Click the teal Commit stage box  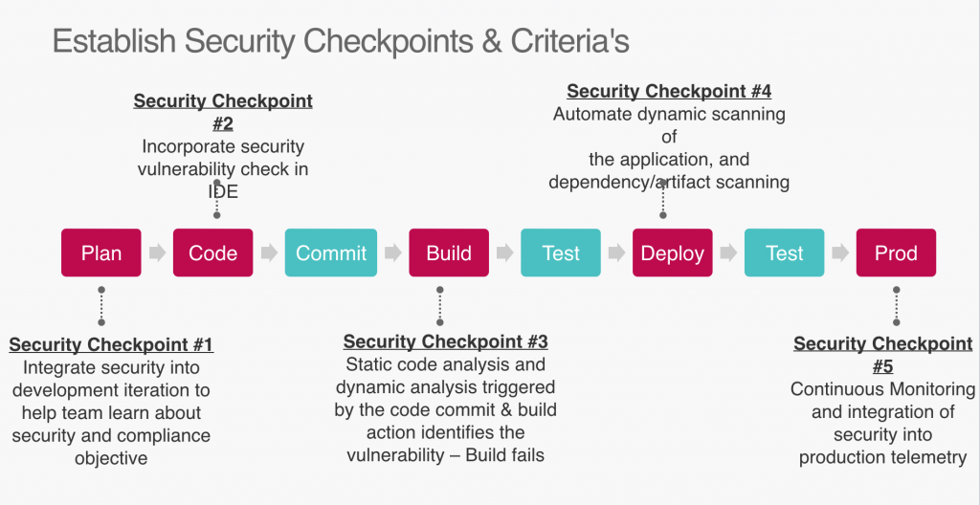pos(331,253)
